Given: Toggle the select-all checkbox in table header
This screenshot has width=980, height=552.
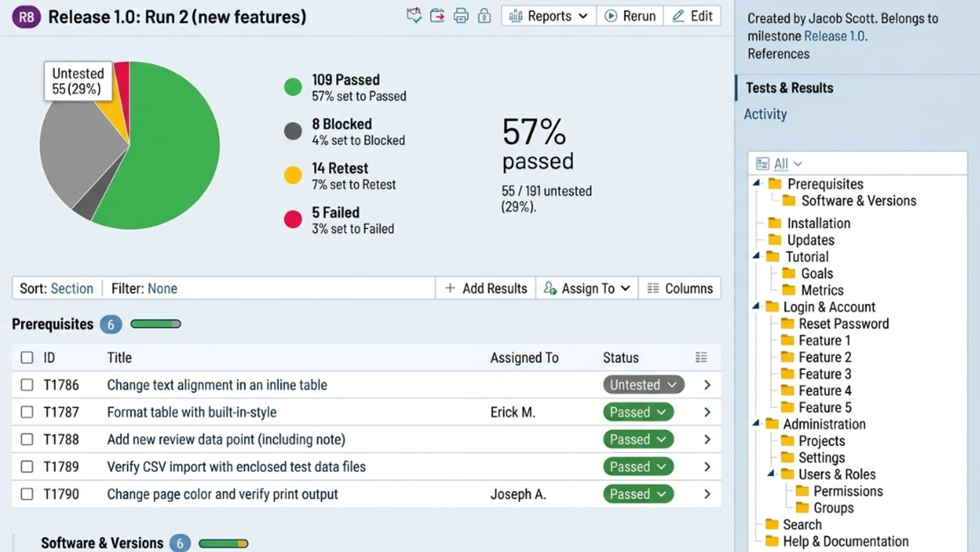Looking at the screenshot, I should pyautogui.click(x=27, y=357).
